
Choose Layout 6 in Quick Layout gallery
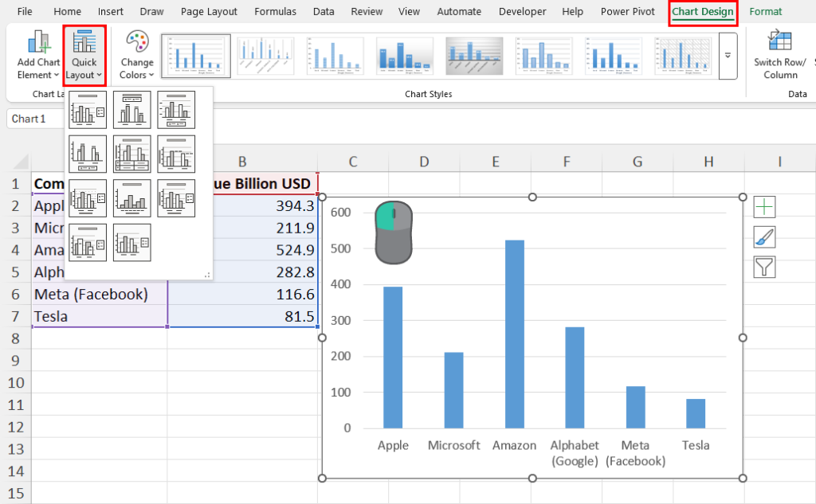tap(176, 154)
